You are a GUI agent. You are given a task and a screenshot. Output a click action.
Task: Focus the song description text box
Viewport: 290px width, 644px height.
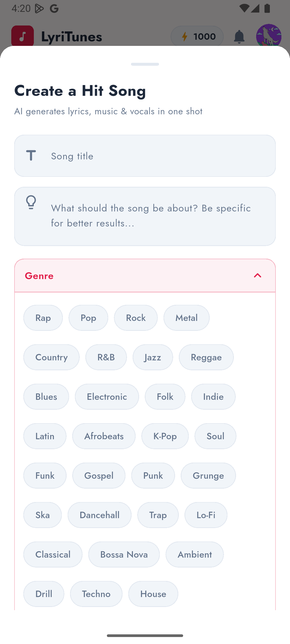(156, 216)
